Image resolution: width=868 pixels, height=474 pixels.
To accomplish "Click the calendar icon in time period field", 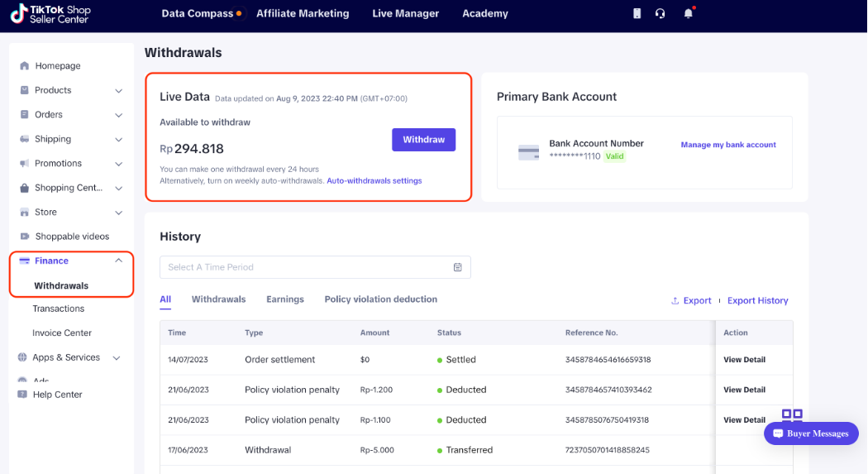I will click(458, 267).
